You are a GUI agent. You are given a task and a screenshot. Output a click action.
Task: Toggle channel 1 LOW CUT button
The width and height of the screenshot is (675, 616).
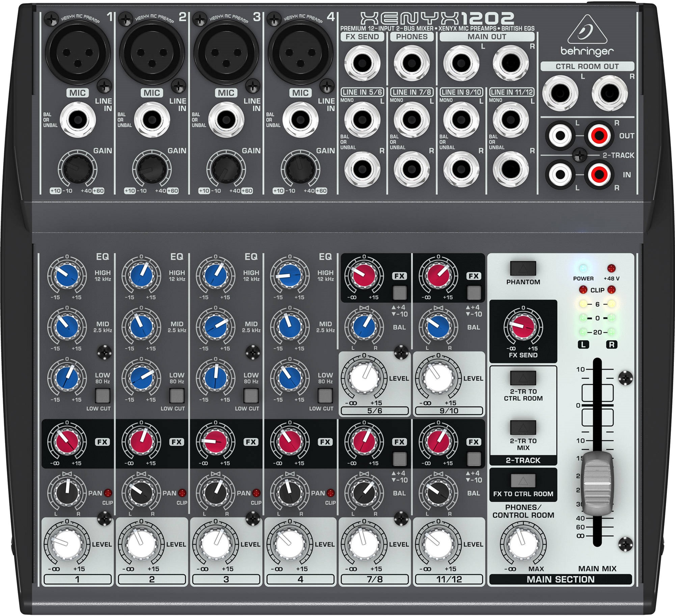click(103, 395)
